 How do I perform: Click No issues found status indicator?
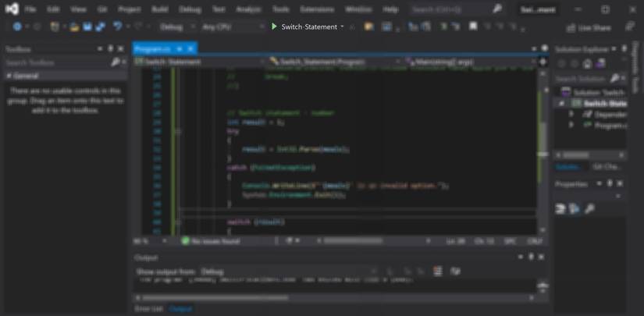click(x=211, y=241)
